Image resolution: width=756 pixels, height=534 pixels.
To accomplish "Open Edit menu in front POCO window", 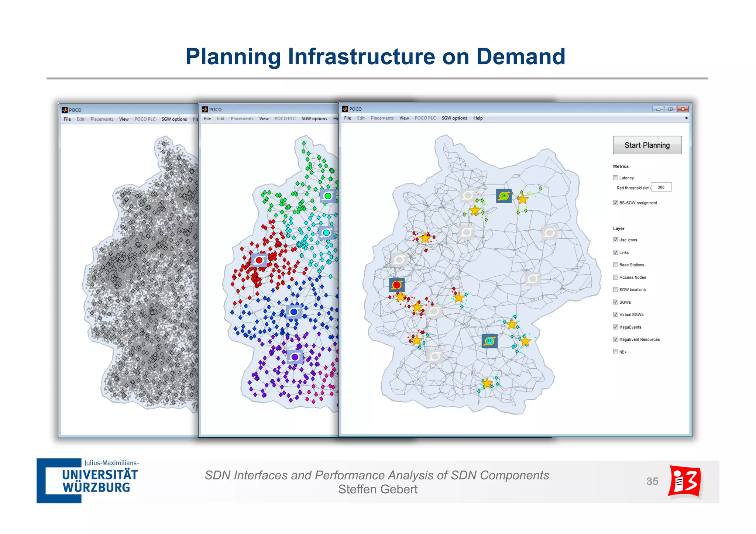I will coord(361,118).
